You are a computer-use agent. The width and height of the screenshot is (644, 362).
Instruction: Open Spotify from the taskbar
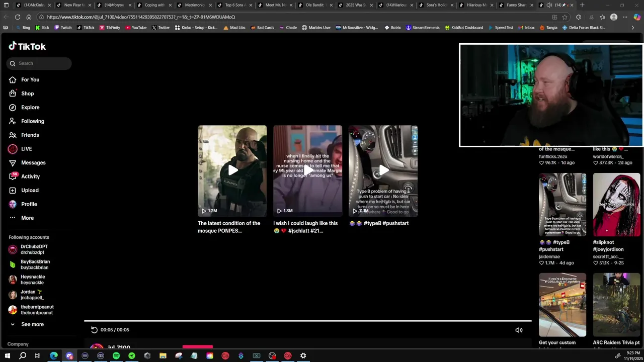pyautogui.click(x=116, y=356)
